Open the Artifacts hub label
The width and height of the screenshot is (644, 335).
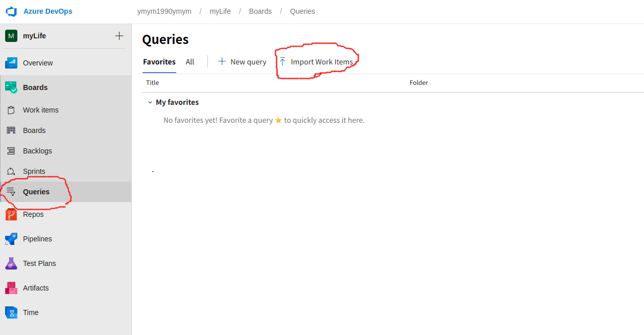tap(36, 288)
